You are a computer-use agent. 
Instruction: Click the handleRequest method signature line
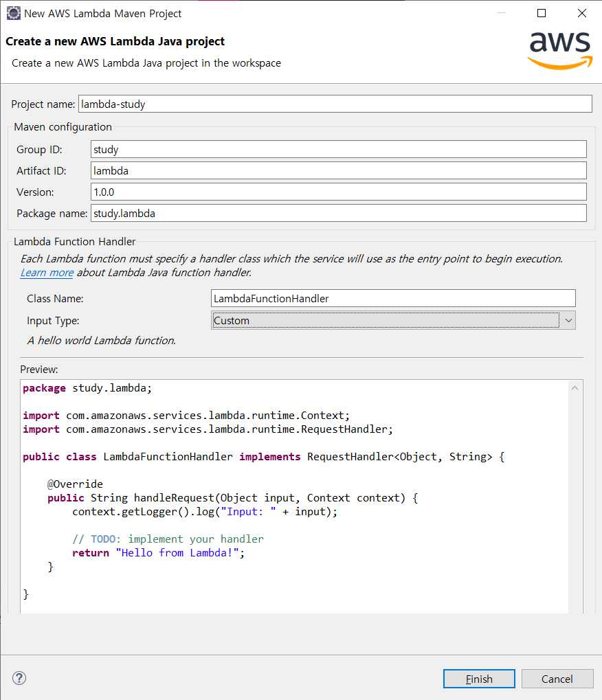click(x=233, y=498)
